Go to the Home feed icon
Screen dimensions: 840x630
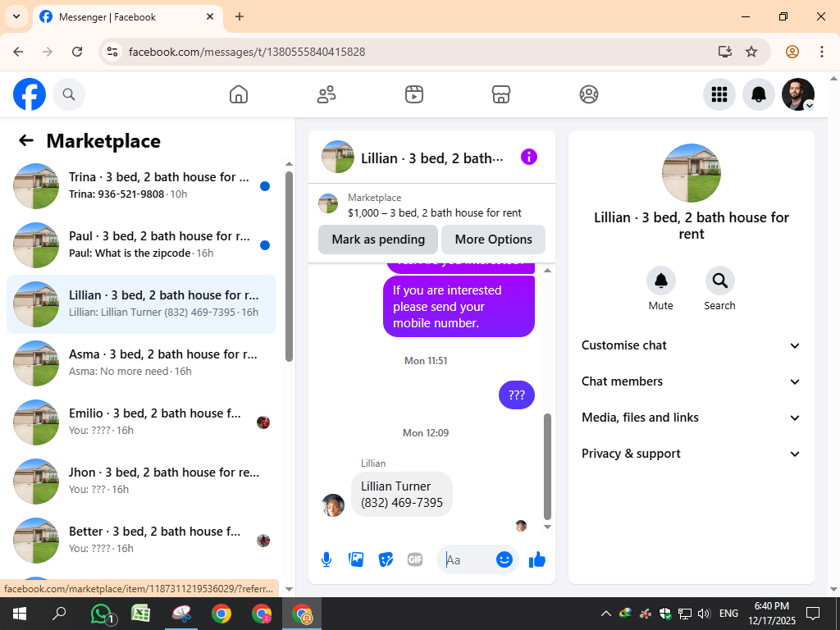[239, 94]
